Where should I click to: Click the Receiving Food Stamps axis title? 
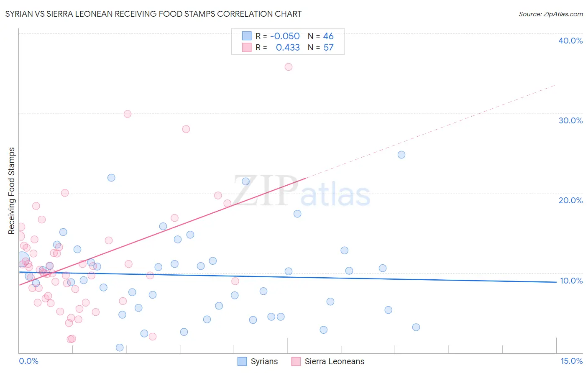pyautogui.click(x=12, y=191)
